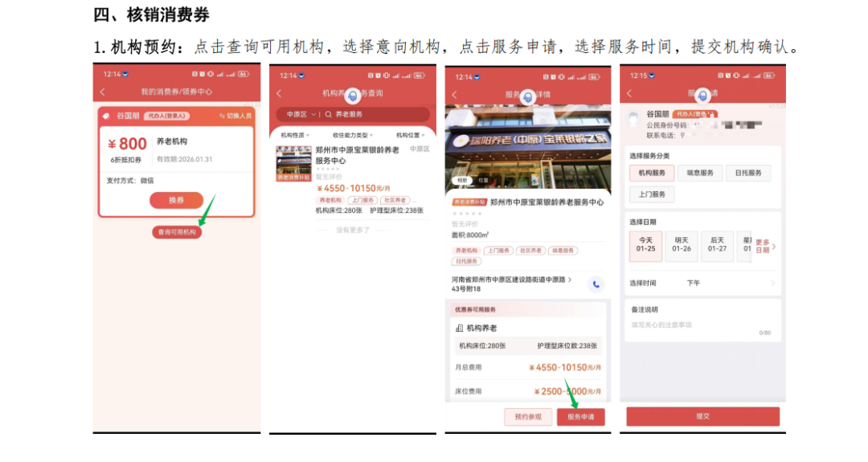Image resolution: width=868 pixels, height=462 pixels.
Task: Click the 代办人(登录人) badge on coupon card
Action: point(167,116)
